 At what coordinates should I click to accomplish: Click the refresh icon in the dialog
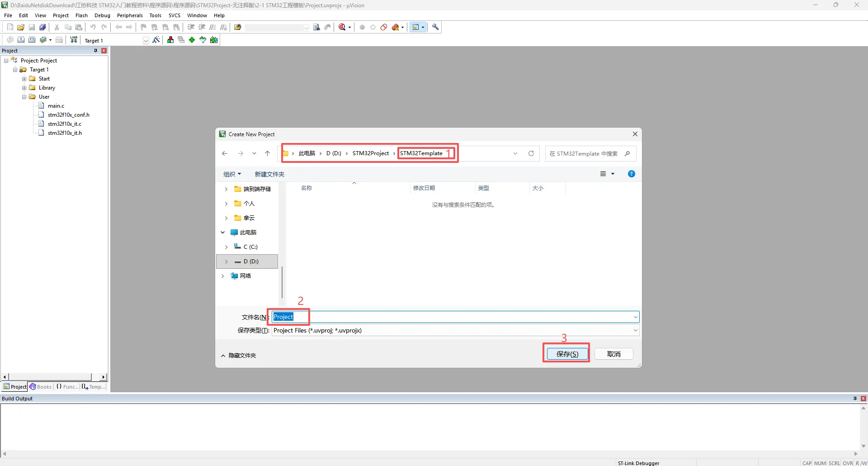pyautogui.click(x=531, y=153)
